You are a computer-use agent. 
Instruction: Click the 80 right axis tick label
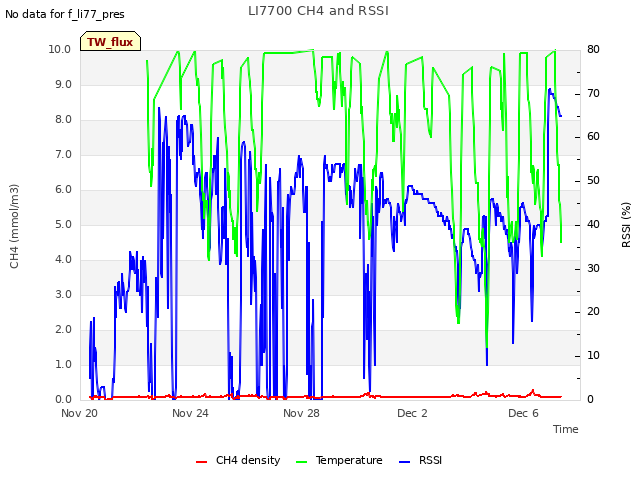(x=593, y=49)
